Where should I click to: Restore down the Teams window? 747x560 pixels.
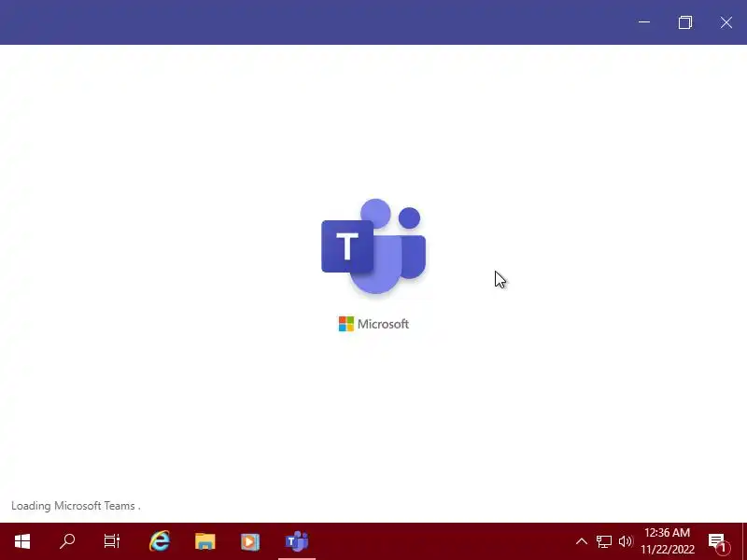(685, 22)
